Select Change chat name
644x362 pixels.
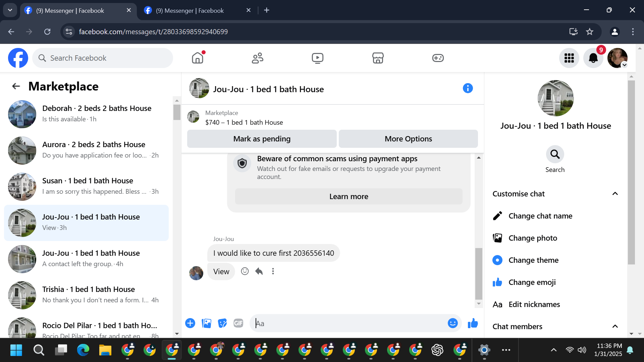(x=555, y=216)
